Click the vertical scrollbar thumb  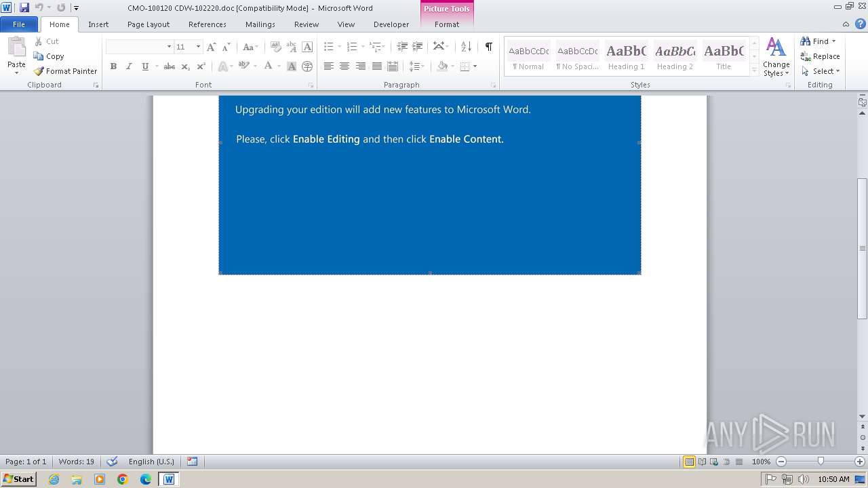tap(863, 248)
